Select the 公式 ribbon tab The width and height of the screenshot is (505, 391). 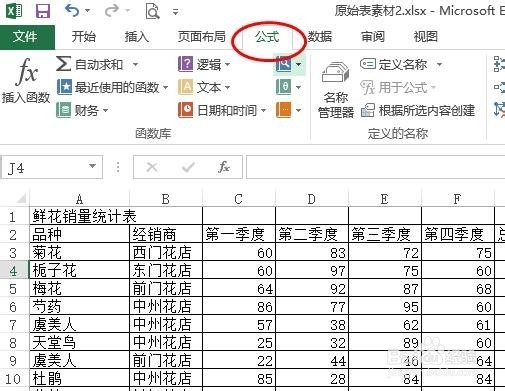pyautogui.click(x=267, y=37)
